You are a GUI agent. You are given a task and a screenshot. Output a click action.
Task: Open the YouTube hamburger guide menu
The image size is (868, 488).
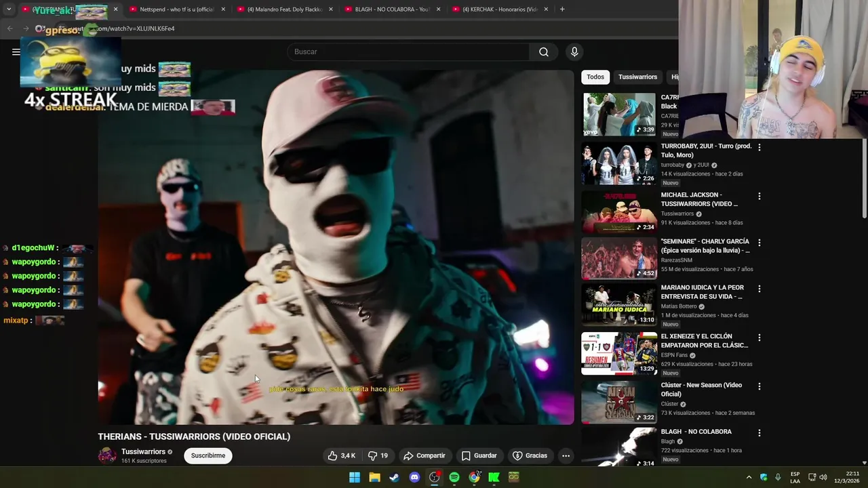16,52
